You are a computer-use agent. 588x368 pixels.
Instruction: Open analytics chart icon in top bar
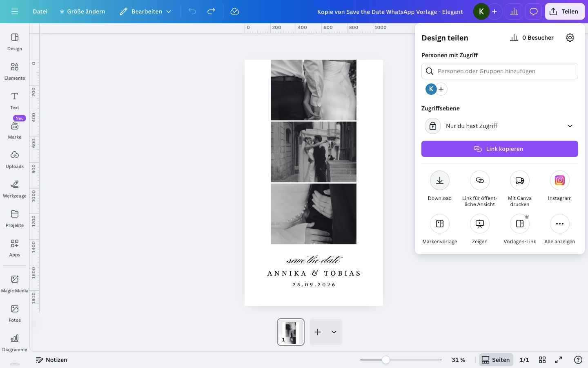point(514,11)
